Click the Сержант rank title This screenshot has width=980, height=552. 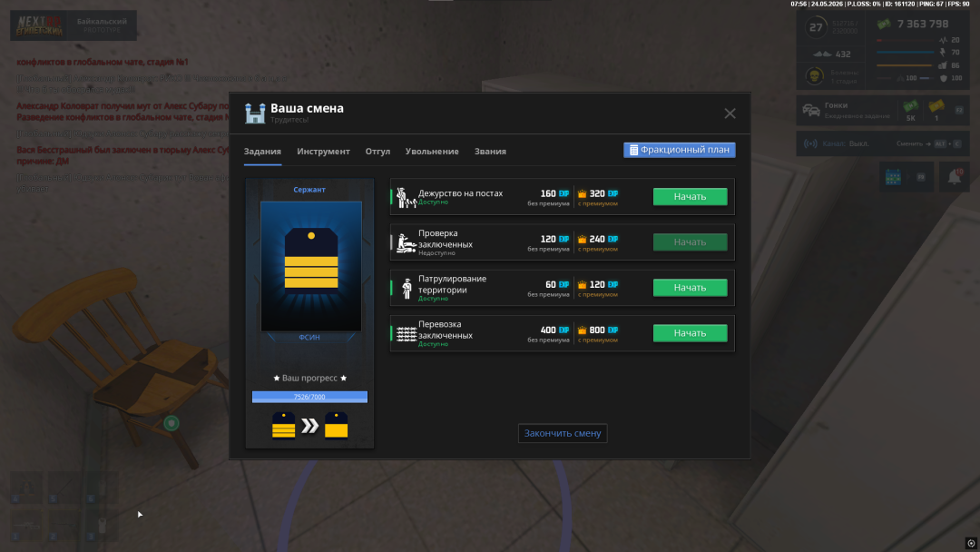click(309, 190)
